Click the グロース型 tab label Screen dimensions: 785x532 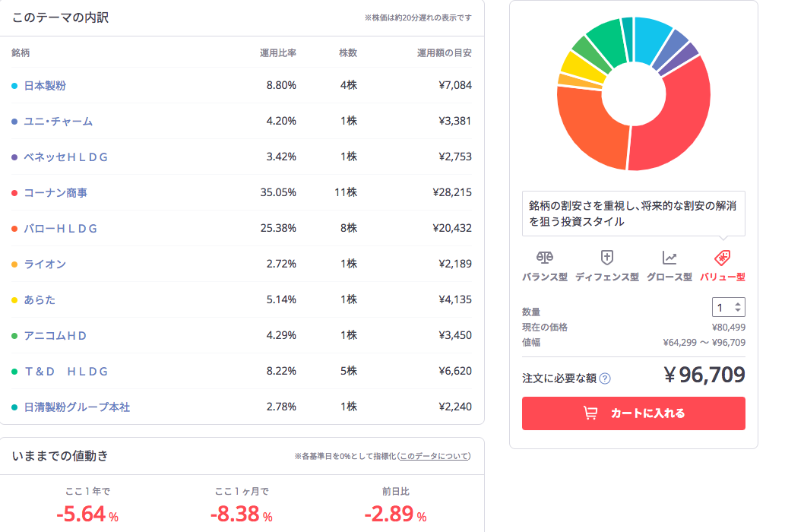tap(669, 277)
